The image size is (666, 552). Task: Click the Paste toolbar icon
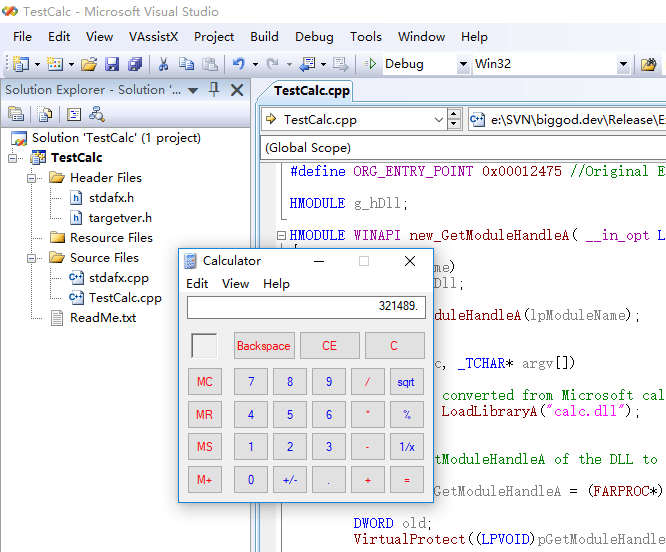[x=210, y=64]
